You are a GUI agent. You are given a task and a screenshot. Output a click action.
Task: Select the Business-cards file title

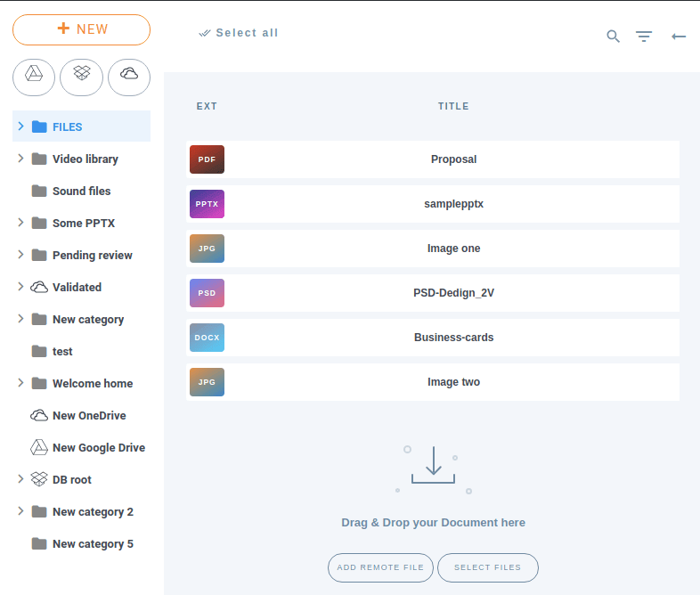click(x=453, y=338)
